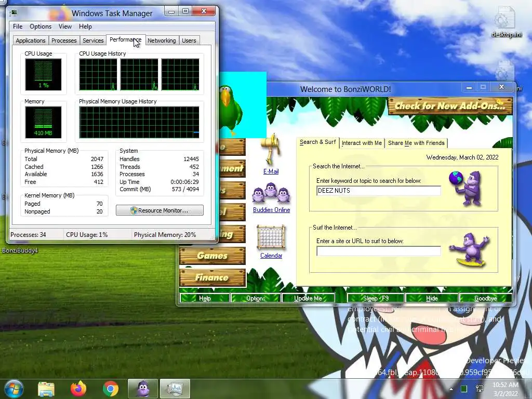Select the desktop.ini file on the desktop

coord(506,22)
